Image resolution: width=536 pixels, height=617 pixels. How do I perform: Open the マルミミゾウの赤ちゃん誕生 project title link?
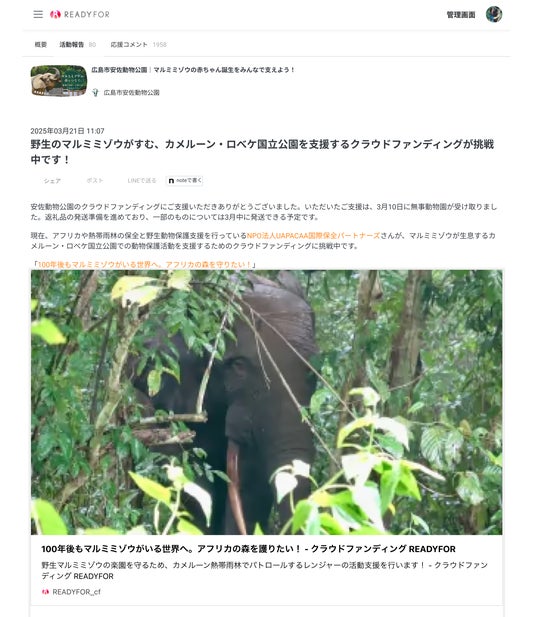[x=193, y=70]
